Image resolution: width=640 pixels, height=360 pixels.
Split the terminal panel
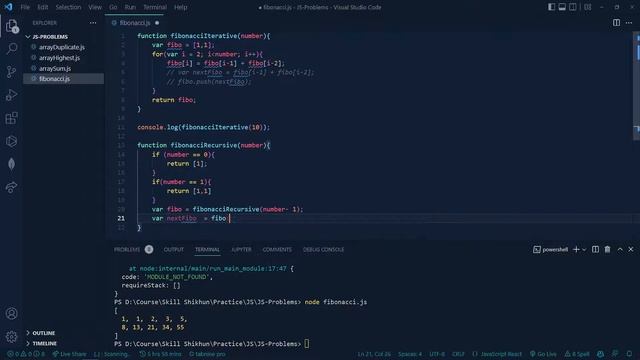(596, 249)
